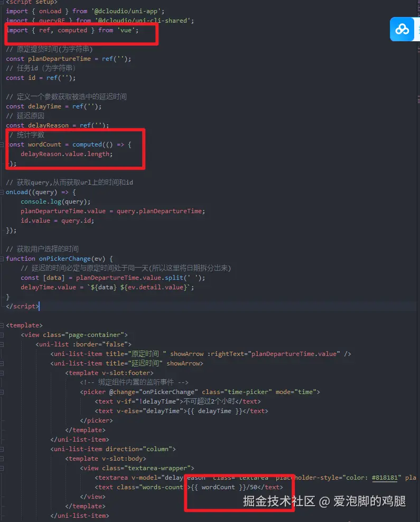
Task: Collapse the uni-list border=false element
Action: 2,344
